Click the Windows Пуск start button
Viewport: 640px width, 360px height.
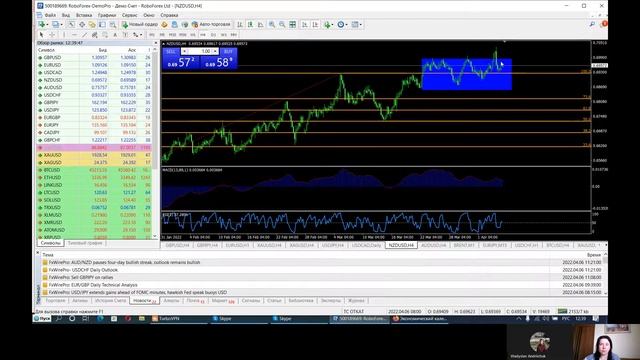pos(42,319)
